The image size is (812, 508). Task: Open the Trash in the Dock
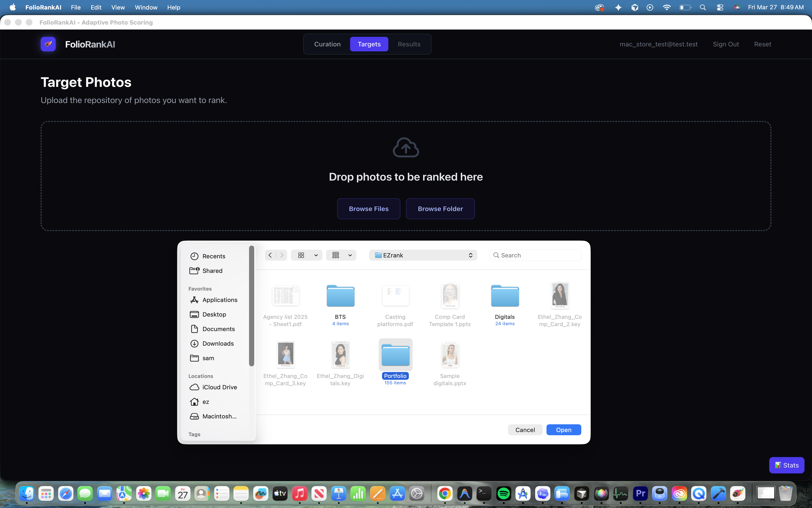785,493
